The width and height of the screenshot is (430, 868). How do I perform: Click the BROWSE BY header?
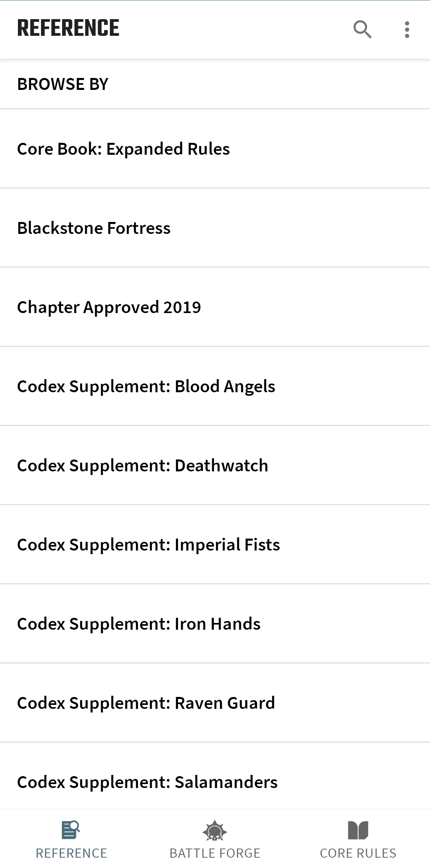pyautogui.click(x=63, y=84)
